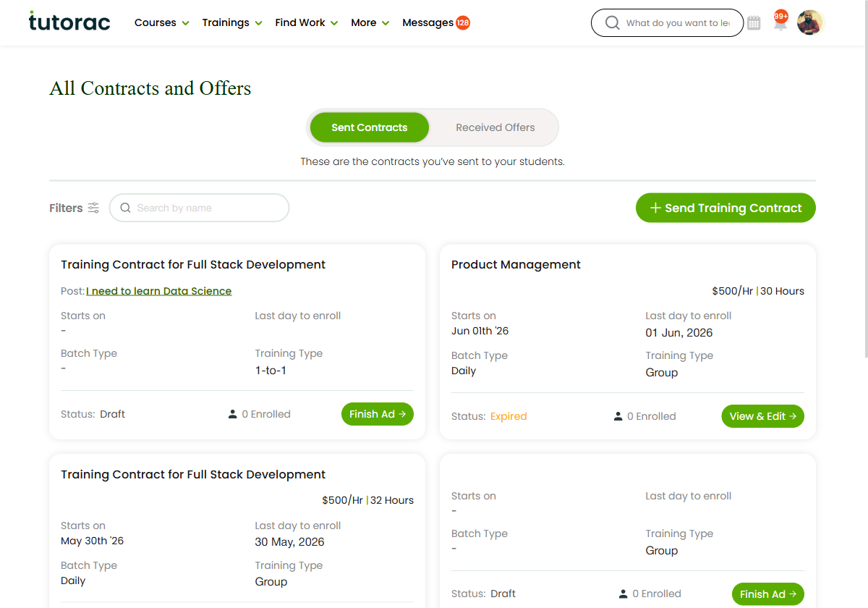Viewport: 868px width, 608px height.
Task: Open the calendar icon in header
Action: [754, 23]
